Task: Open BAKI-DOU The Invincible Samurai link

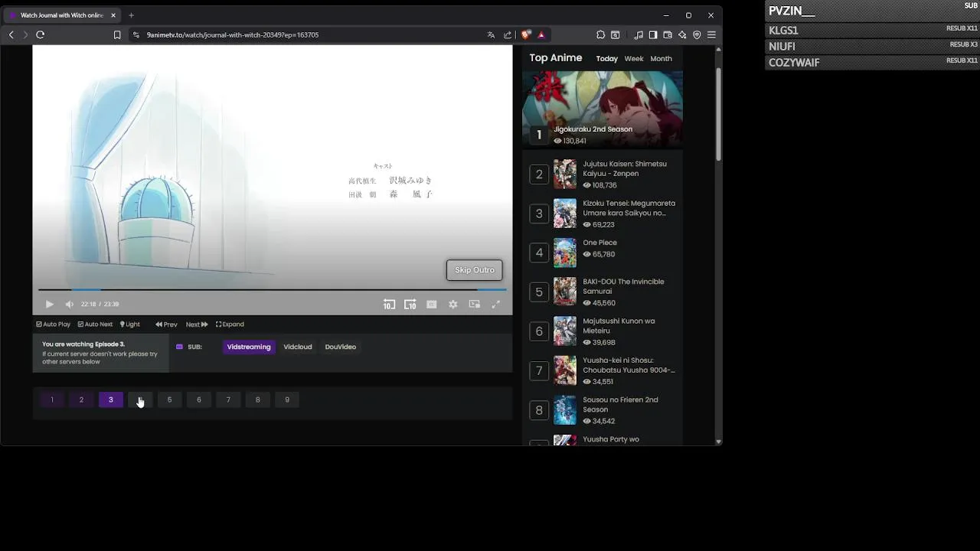Action: tap(623, 286)
